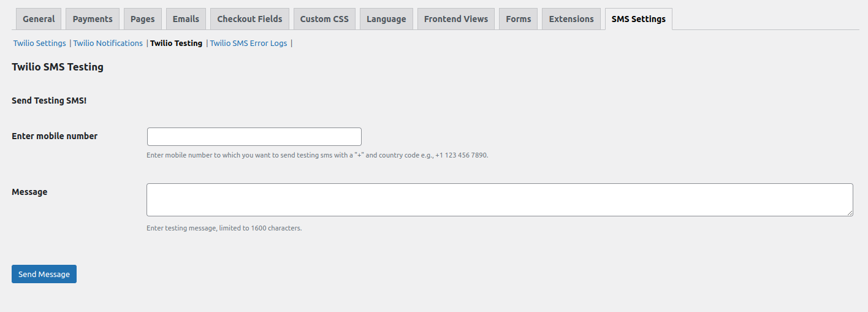Go to the Pages tab

(x=142, y=19)
